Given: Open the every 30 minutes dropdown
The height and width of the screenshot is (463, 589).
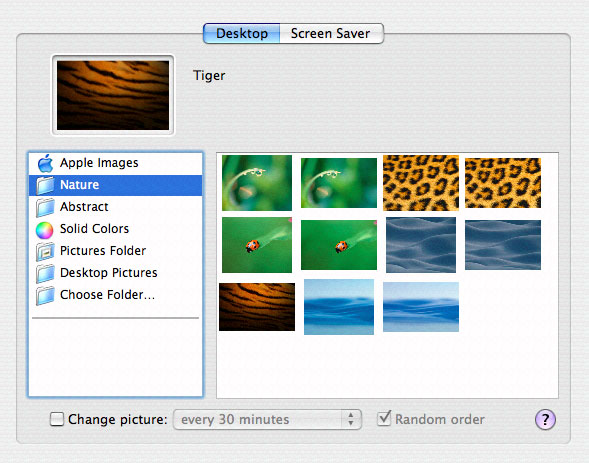Looking at the screenshot, I should 267,419.
